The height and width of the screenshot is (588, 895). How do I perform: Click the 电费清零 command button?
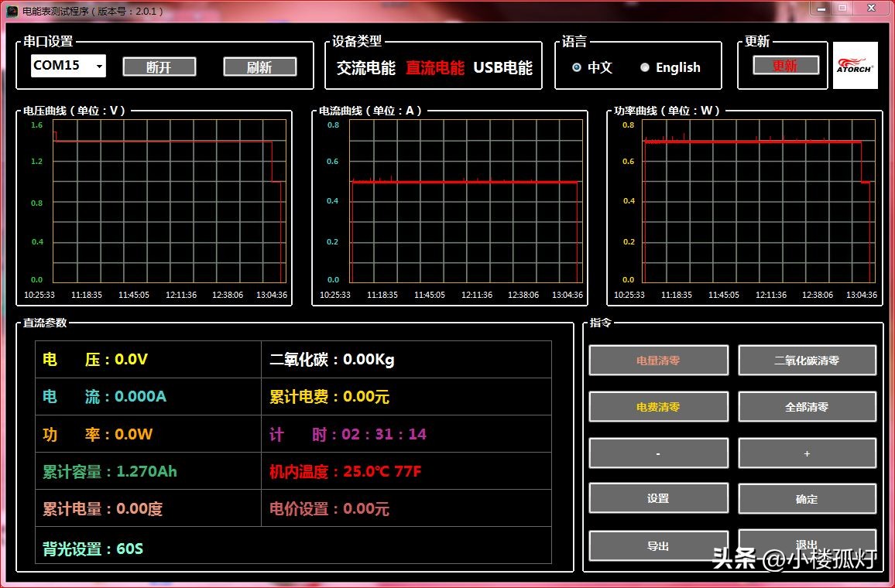point(658,407)
